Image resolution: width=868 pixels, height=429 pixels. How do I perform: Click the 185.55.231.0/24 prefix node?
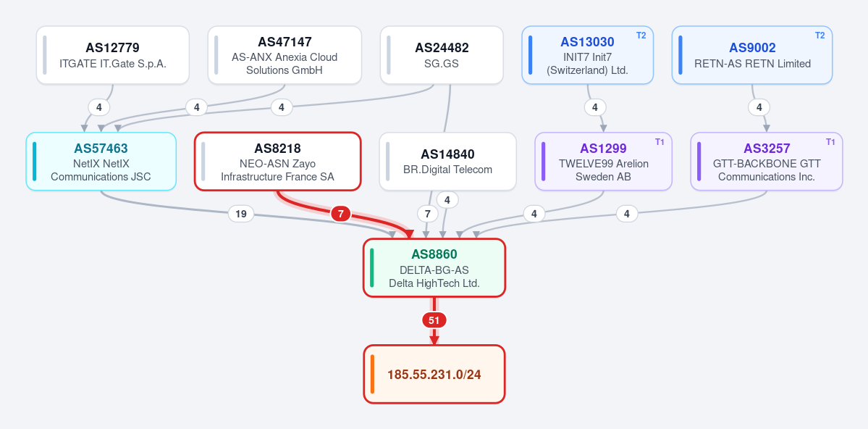tap(434, 374)
